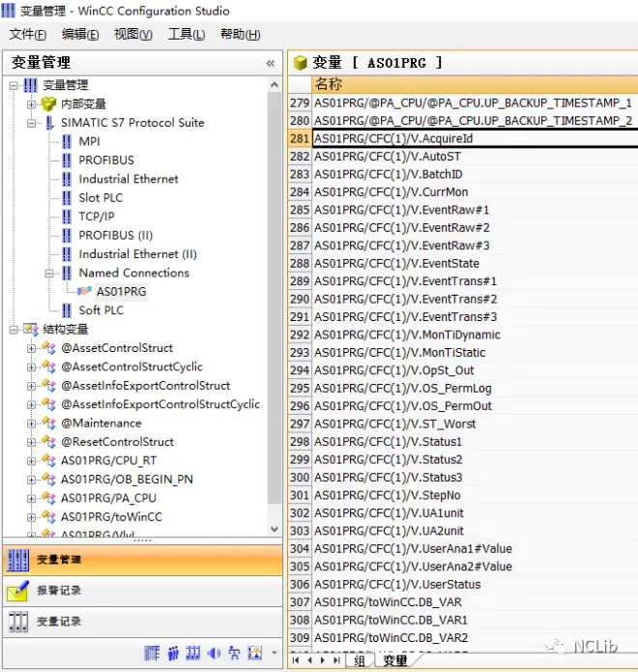Click the AS01PRG connection handshake icon
Screen dimensions: 638x672
coord(84,291)
